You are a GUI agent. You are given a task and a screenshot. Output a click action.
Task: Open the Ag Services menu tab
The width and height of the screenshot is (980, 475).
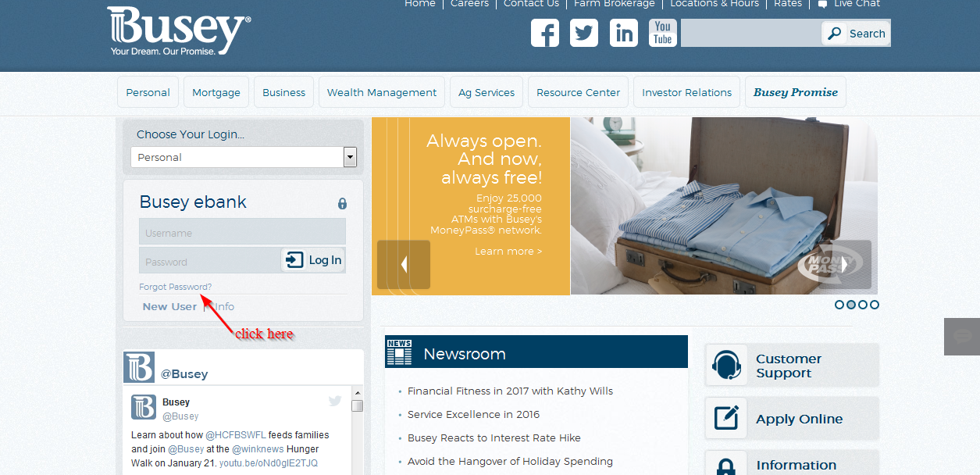486,92
